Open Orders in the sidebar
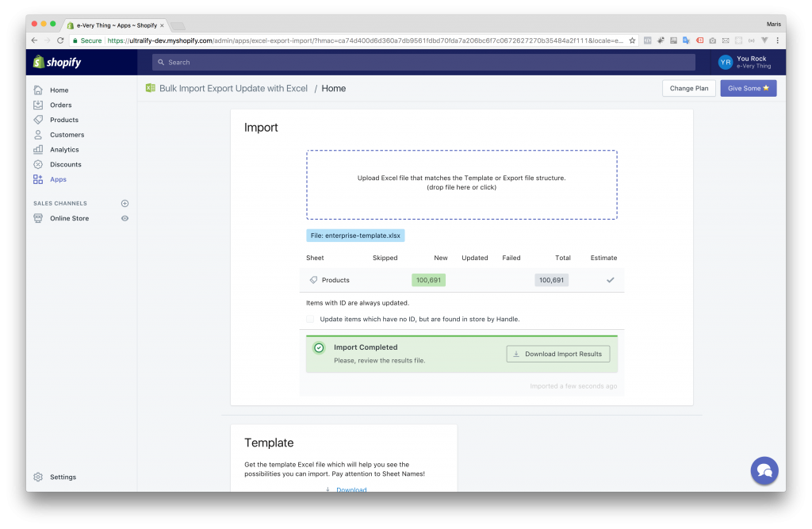Viewport: 812px width, 529px height. click(60, 105)
